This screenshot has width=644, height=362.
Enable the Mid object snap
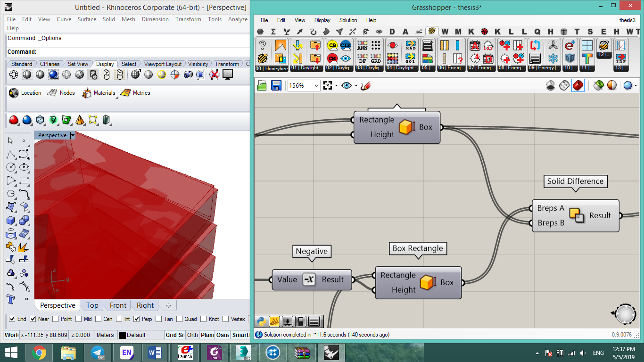coord(78,319)
